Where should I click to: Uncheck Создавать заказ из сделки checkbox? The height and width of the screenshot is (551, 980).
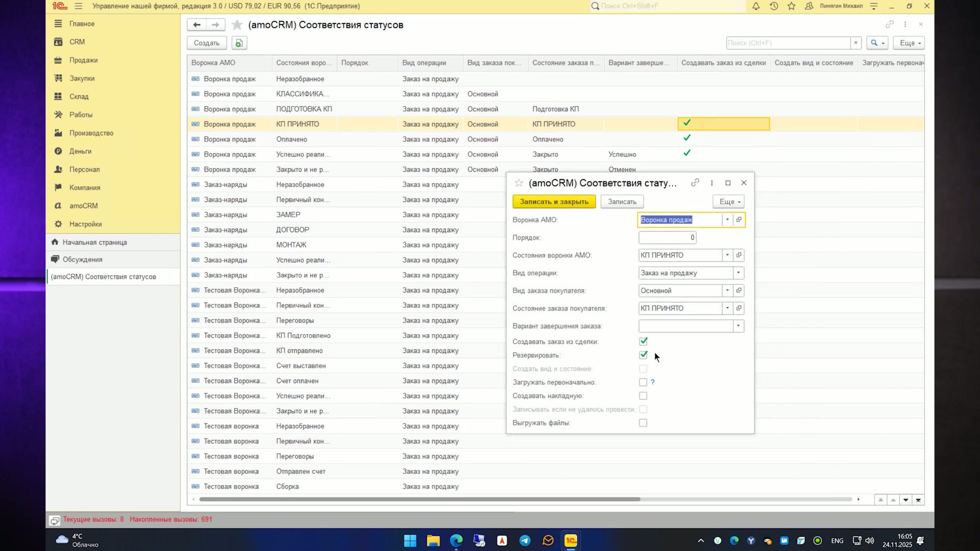pos(643,341)
